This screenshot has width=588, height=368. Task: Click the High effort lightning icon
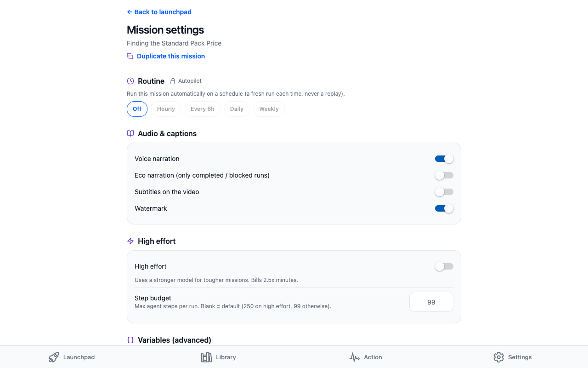(130, 241)
